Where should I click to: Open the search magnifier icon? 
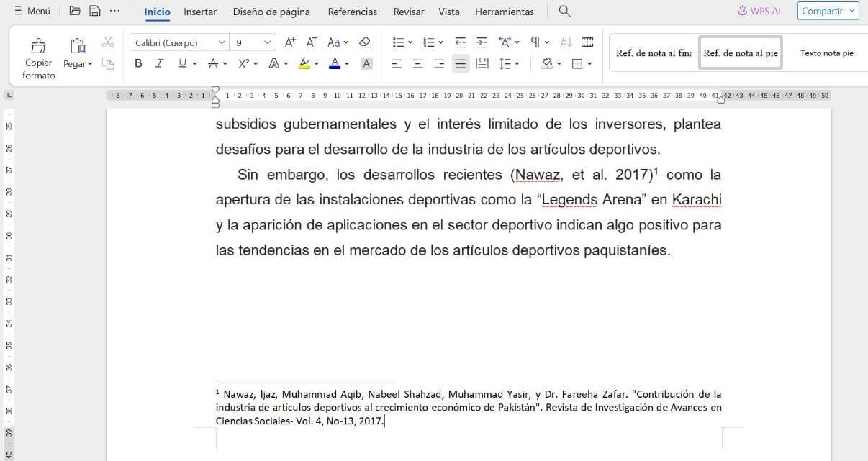click(x=564, y=11)
